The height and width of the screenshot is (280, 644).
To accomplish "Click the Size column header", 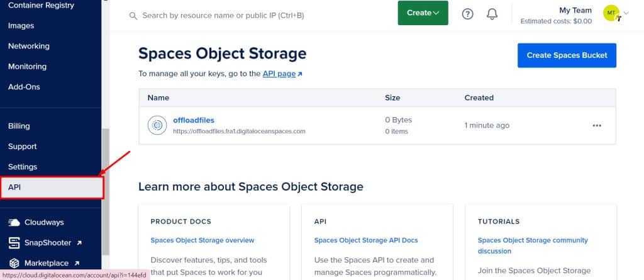I will tap(392, 98).
